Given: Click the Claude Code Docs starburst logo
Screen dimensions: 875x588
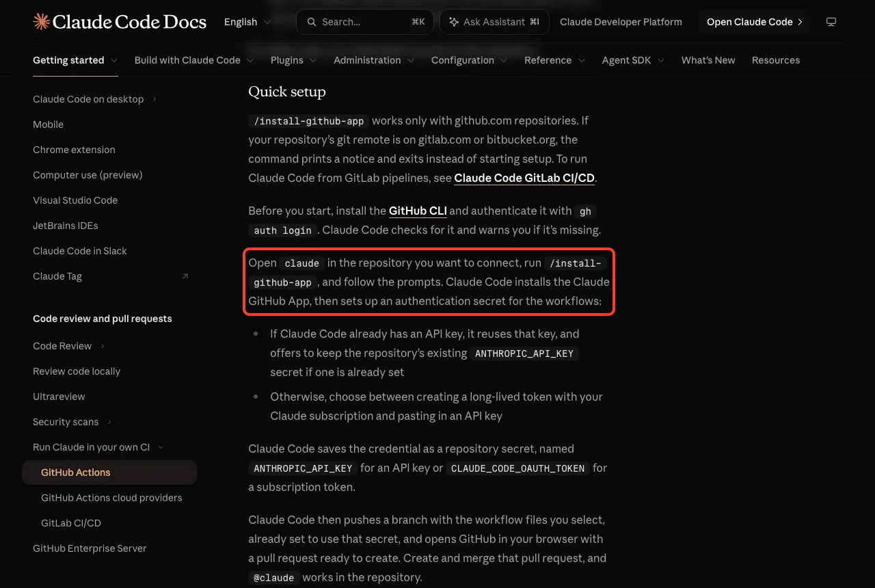Looking at the screenshot, I should click(41, 22).
